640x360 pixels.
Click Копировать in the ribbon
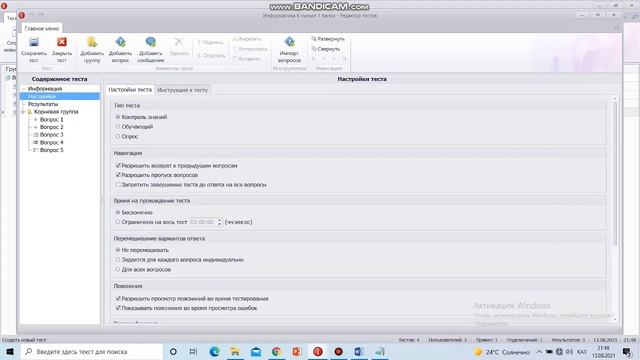point(250,49)
